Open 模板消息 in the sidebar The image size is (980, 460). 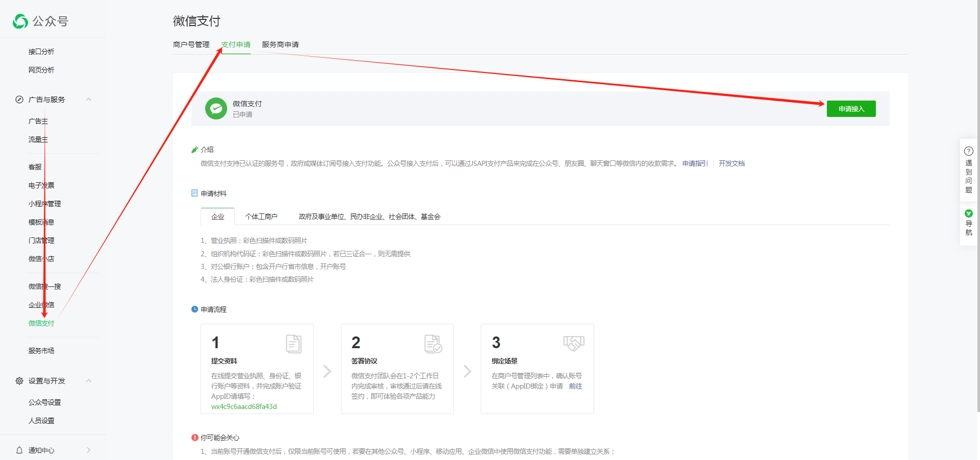pyautogui.click(x=41, y=222)
